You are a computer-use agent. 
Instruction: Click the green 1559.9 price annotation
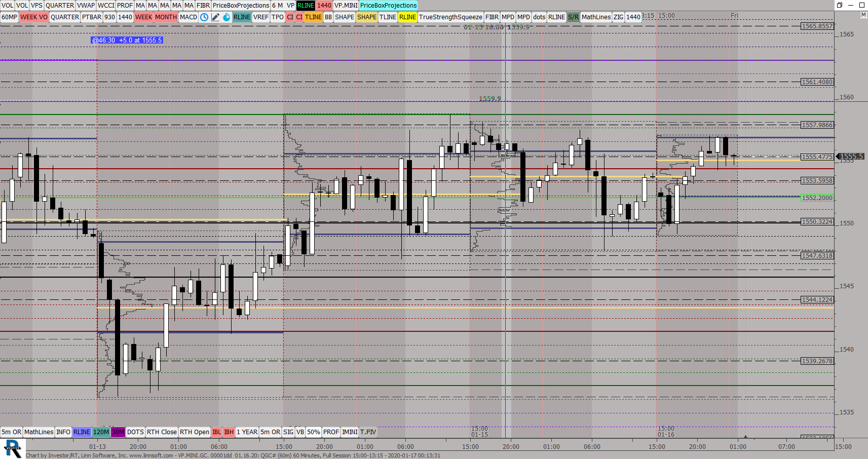coord(490,99)
